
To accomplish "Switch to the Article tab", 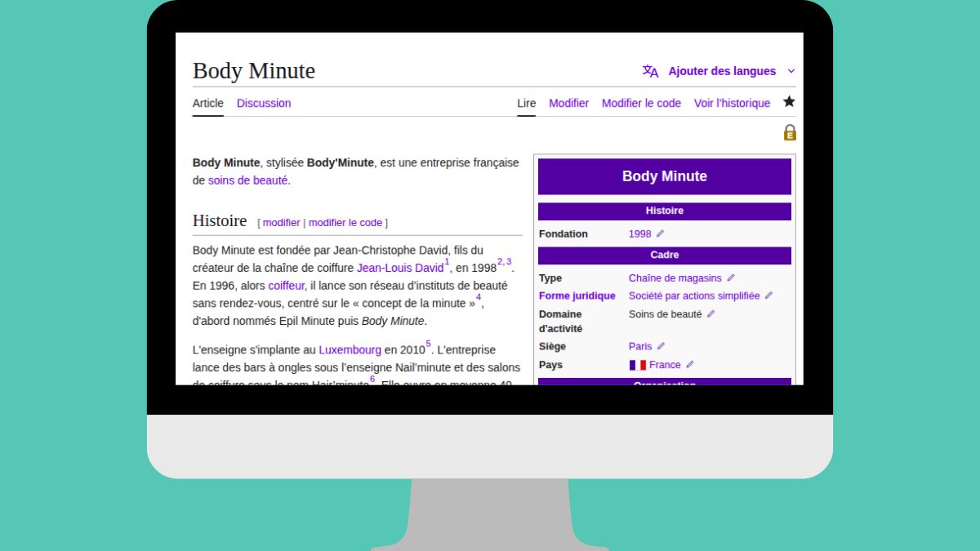I will (207, 103).
